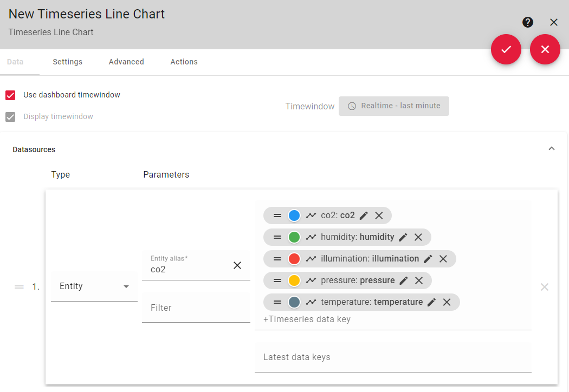Switch to the Settings tab
Image resolution: width=569 pixels, height=392 pixels.
pos(68,62)
